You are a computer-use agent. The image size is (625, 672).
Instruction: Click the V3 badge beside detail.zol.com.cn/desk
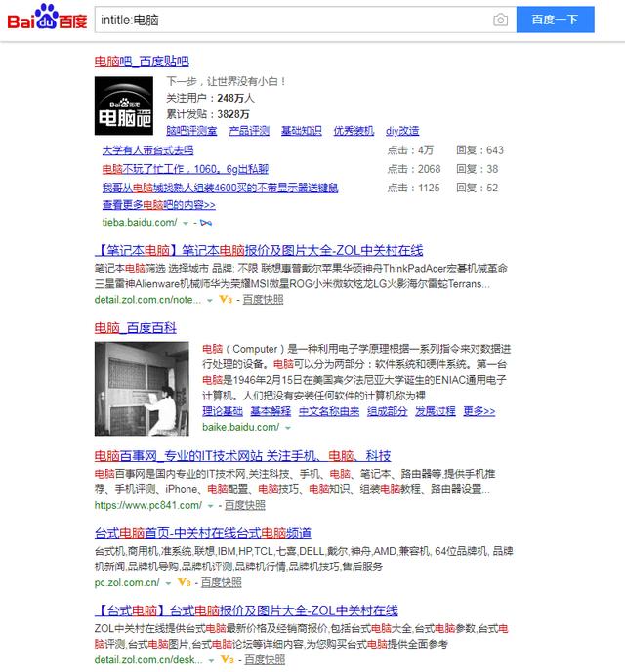click(227, 659)
